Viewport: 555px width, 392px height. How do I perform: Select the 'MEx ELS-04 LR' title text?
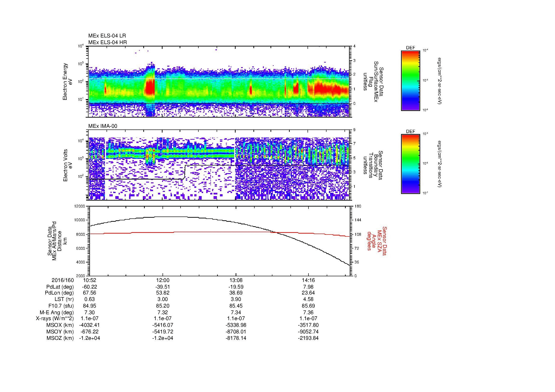(x=107, y=36)
